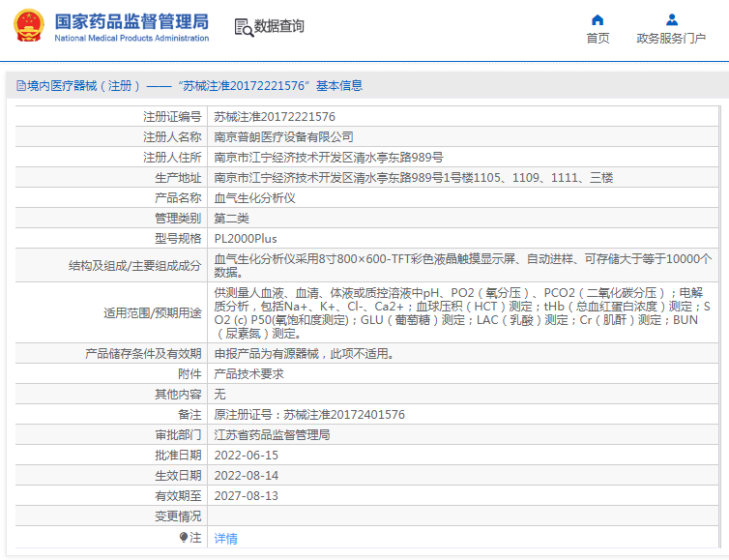This screenshot has height=560, width=729.
Task: Click the 产品名称 label
Action: tap(178, 197)
